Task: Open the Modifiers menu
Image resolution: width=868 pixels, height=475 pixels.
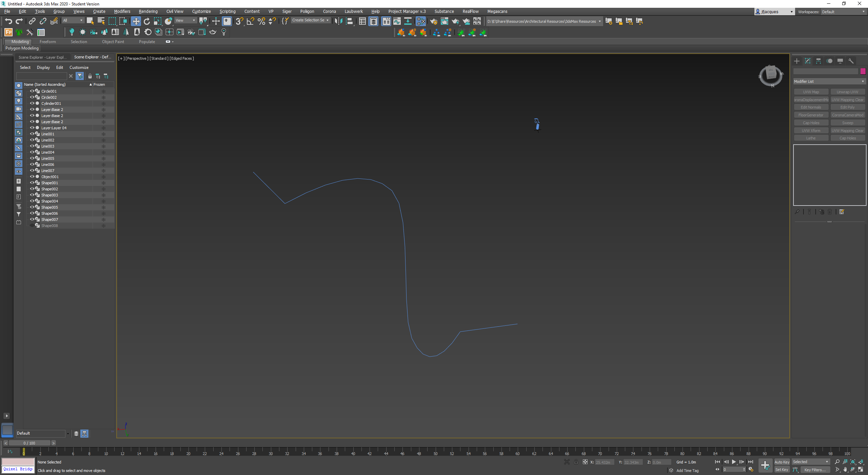Action: coord(122,11)
